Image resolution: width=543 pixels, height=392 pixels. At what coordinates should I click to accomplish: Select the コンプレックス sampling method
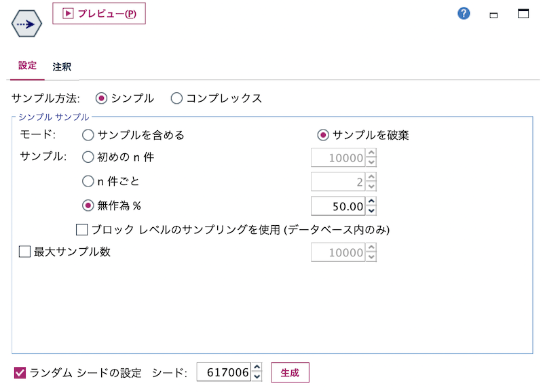pos(177,98)
